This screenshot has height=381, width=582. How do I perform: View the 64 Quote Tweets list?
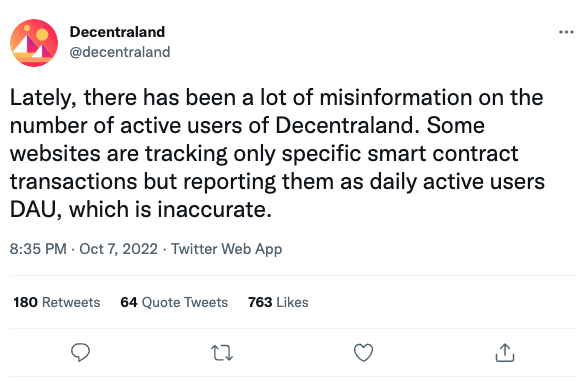[x=174, y=302]
